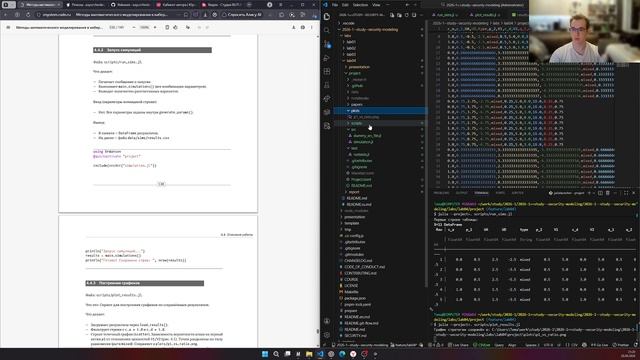Screen dimensions: 640x360
Task: Open the Accounts icon in activity bar
Action: 327,321
